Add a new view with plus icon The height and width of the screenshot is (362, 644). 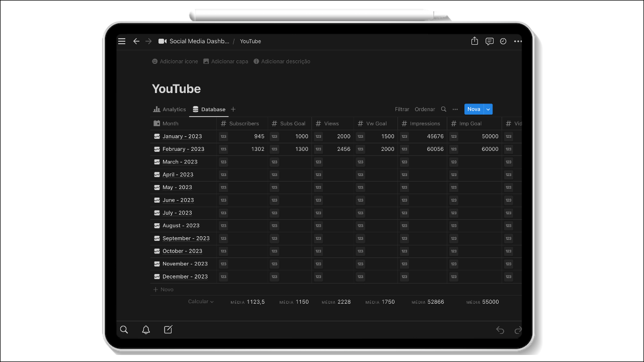pyautogui.click(x=233, y=109)
